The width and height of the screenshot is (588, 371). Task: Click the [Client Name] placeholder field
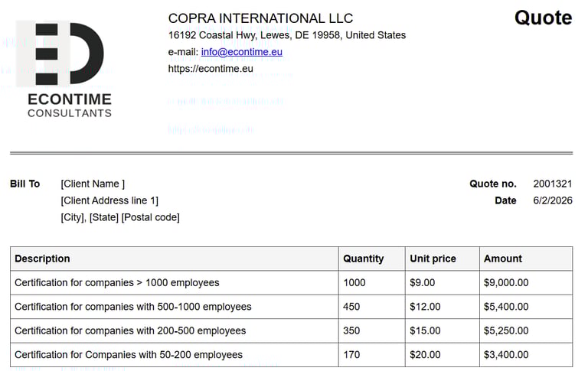pos(93,184)
